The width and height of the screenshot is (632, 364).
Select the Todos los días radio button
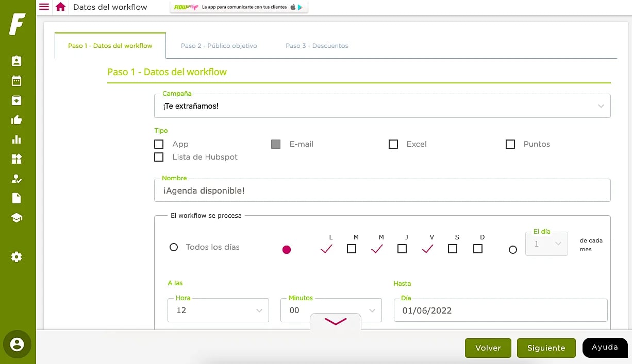coord(174,247)
